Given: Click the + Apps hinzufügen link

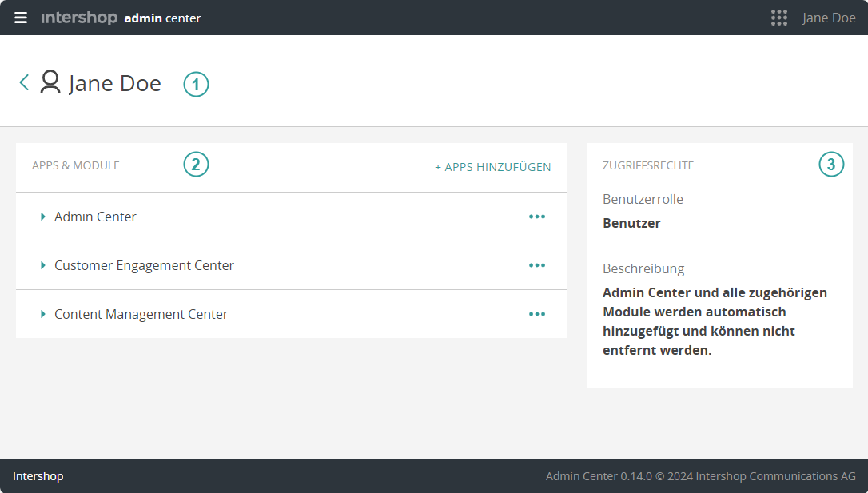Looking at the screenshot, I should 492,167.
